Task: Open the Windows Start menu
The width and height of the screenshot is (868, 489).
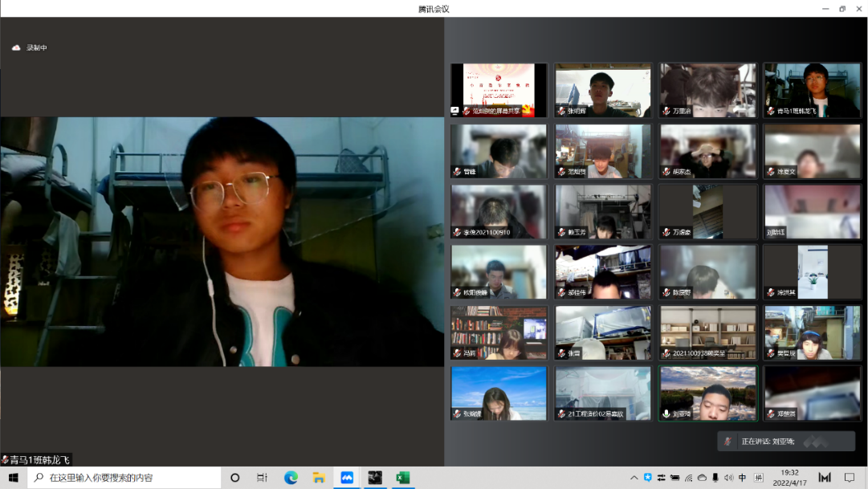Action: [x=13, y=478]
